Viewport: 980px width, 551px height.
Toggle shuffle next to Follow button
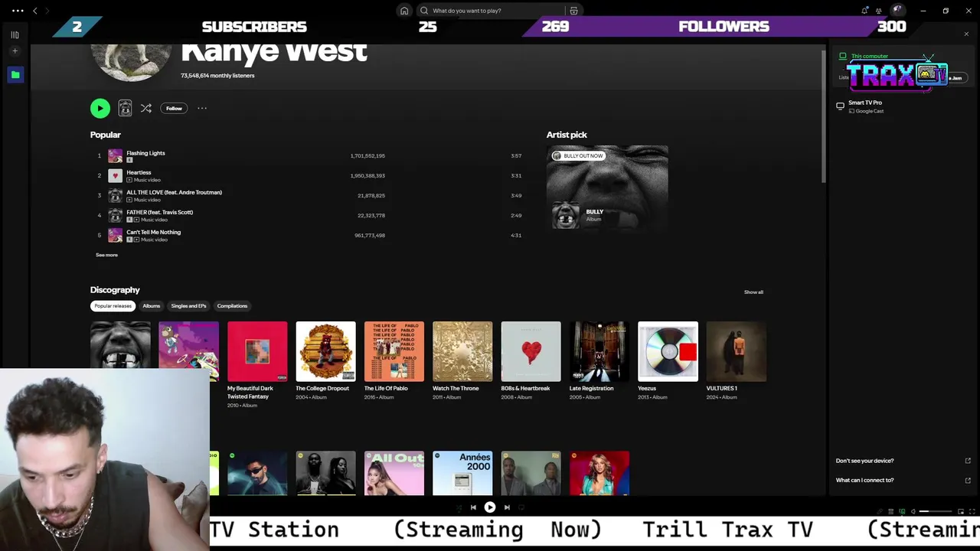[x=146, y=109]
